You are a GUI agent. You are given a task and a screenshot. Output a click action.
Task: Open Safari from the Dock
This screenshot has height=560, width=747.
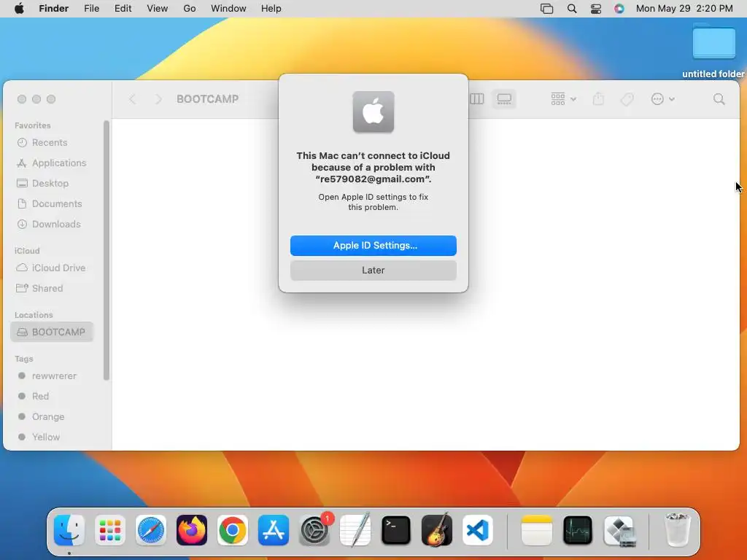tap(150, 530)
